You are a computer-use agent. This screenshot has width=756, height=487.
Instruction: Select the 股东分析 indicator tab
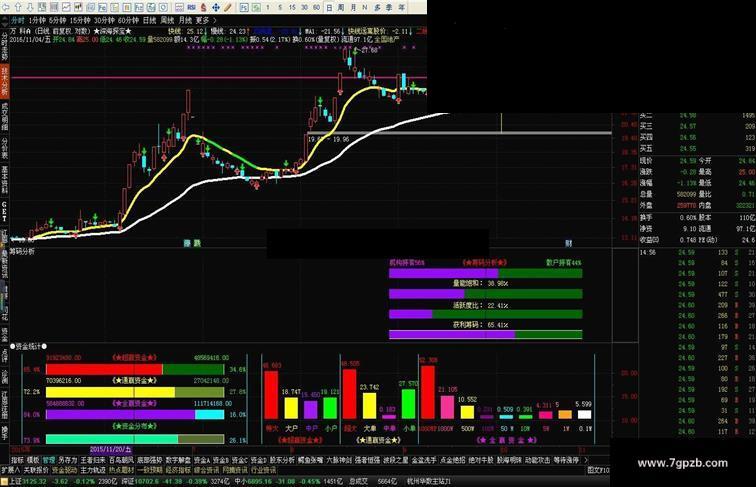pyautogui.click(x=282, y=460)
